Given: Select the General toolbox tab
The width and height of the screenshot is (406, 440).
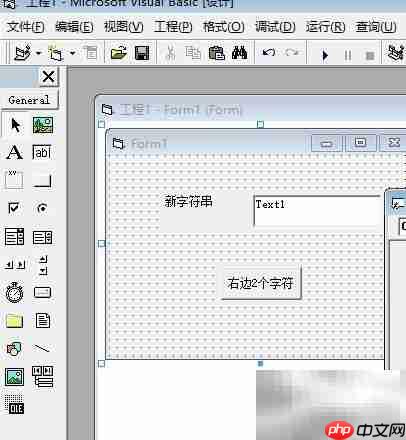Looking at the screenshot, I should [29, 100].
